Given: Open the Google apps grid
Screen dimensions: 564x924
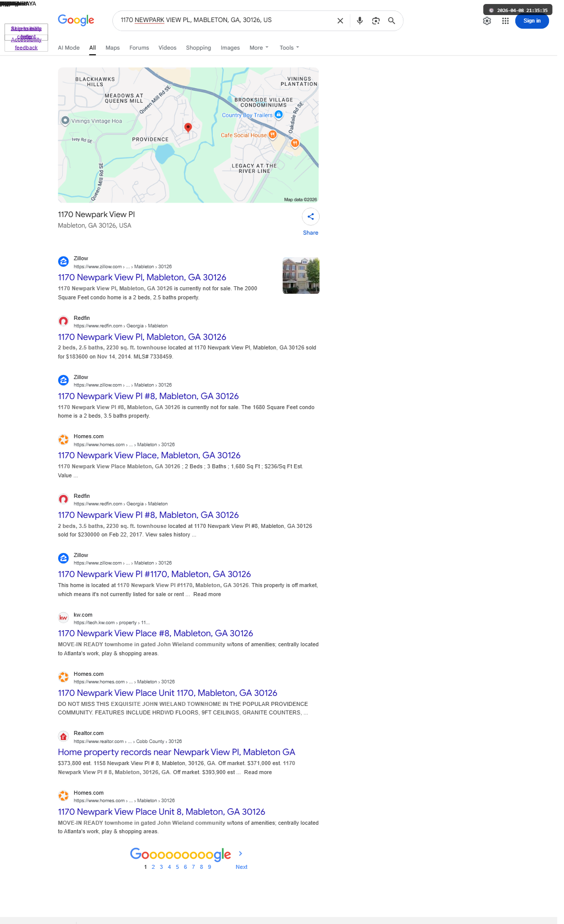Looking at the screenshot, I should point(505,21).
